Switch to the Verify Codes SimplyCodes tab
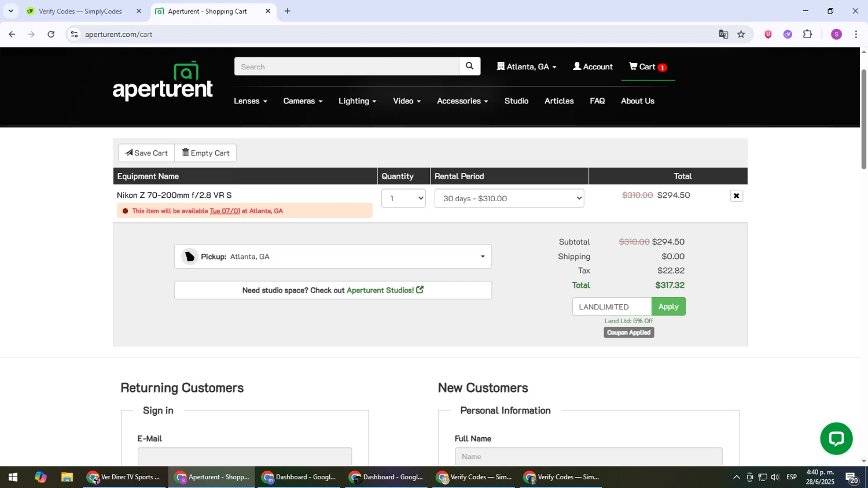 tap(80, 11)
